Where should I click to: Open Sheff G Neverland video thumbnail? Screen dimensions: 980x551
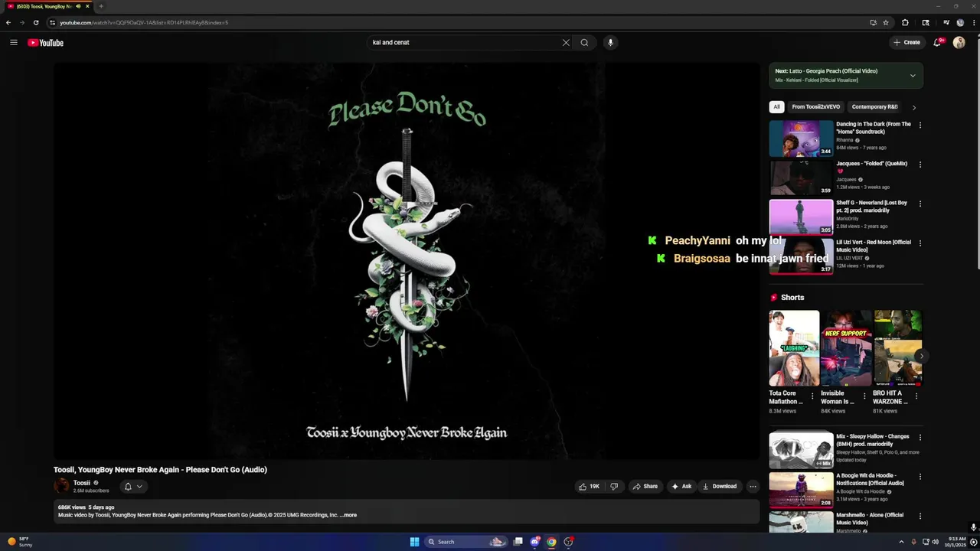(801, 217)
